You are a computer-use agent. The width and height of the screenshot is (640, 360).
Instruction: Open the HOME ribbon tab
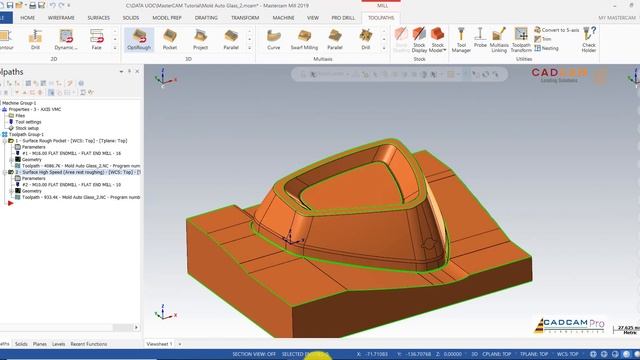tap(27, 18)
